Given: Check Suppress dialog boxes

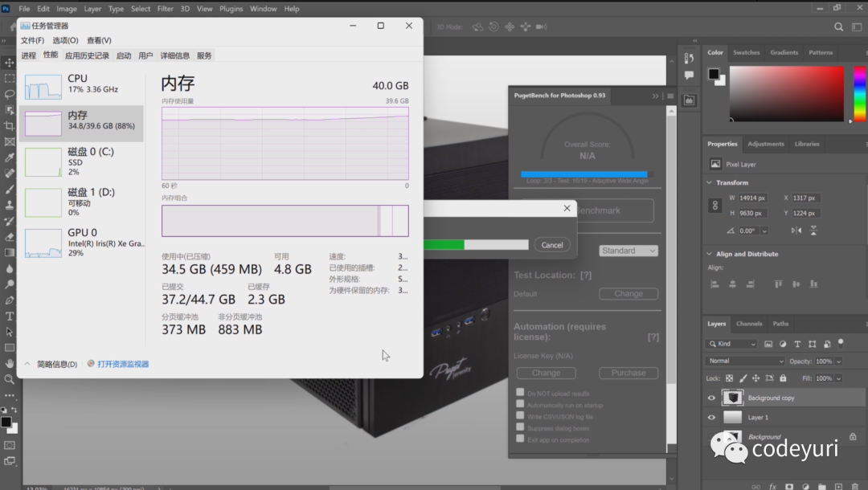Looking at the screenshot, I should click(x=520, y=427).
